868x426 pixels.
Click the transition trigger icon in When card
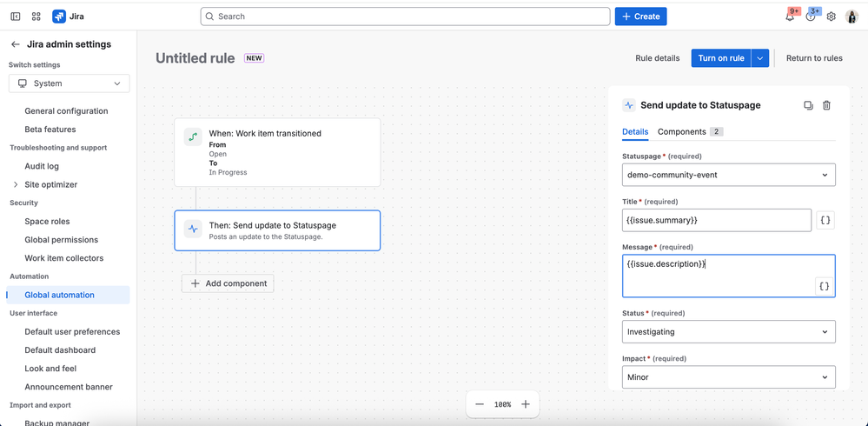click(x=193, y=136)
